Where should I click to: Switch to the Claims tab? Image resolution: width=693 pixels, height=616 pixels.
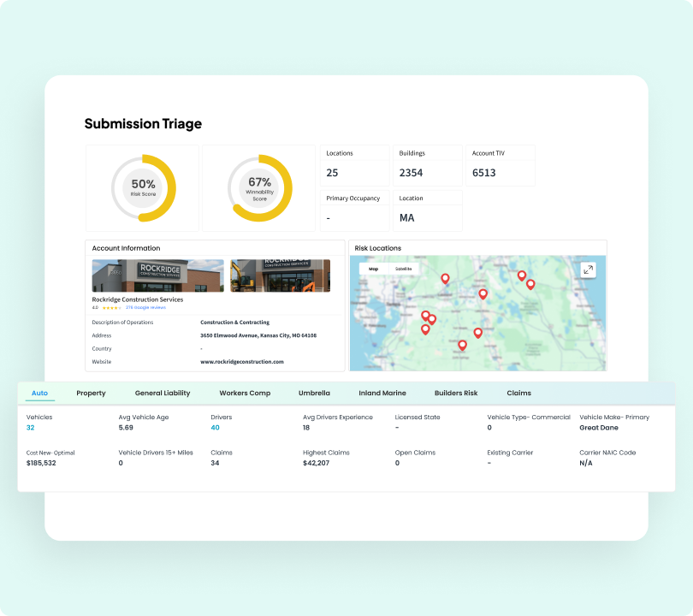(x=518, y=393)
